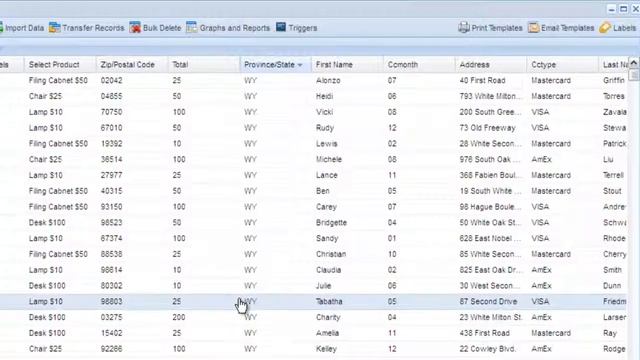Viewport: 640px width, 360px height.
Task: Open Graphs and Reports
Action: pyautogui.click(x=235, y=28)
